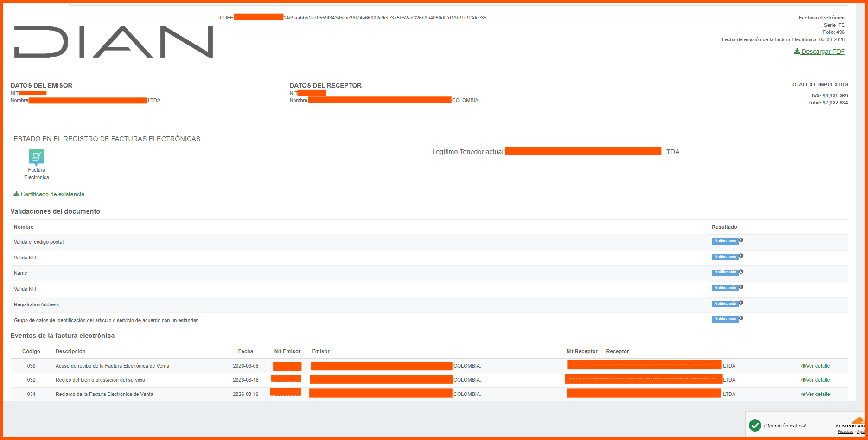The width and height of the screenshot is (868, 440).
Task: Click Notificación badge for Valida el codigo postal
Action: 725,241
